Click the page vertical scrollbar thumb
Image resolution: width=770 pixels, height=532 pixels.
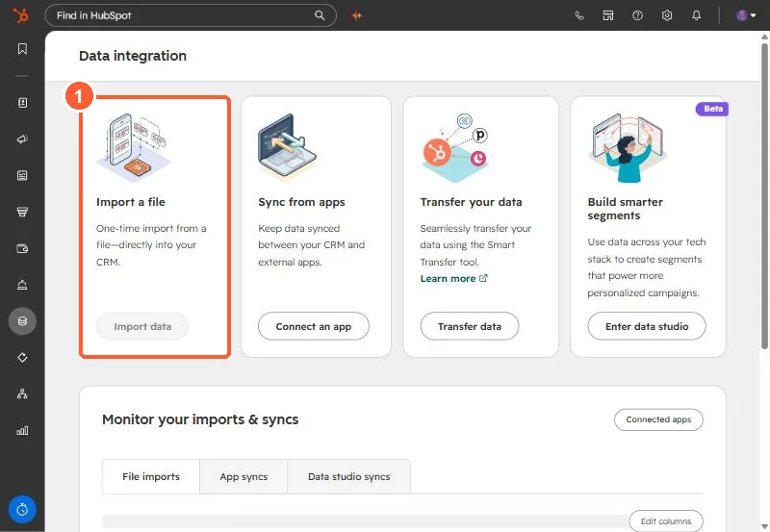coord(764,196)
